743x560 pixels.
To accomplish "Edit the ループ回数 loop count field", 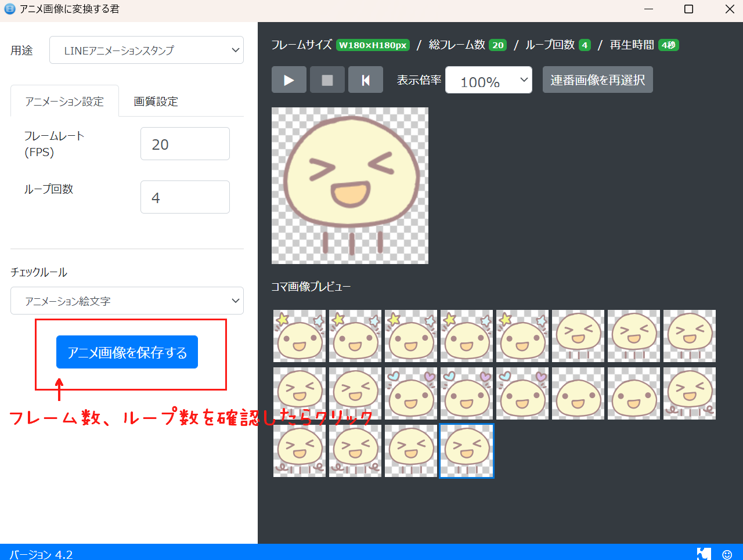I will point(185,197).
